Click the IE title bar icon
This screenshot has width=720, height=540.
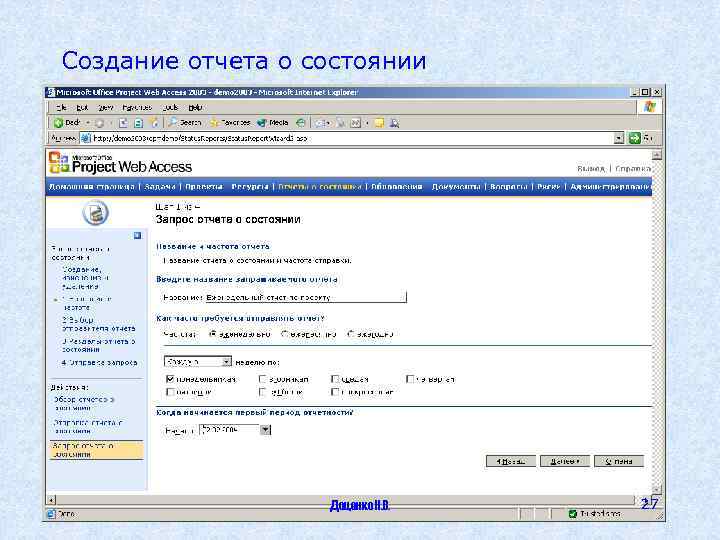[x=51, y=92]
